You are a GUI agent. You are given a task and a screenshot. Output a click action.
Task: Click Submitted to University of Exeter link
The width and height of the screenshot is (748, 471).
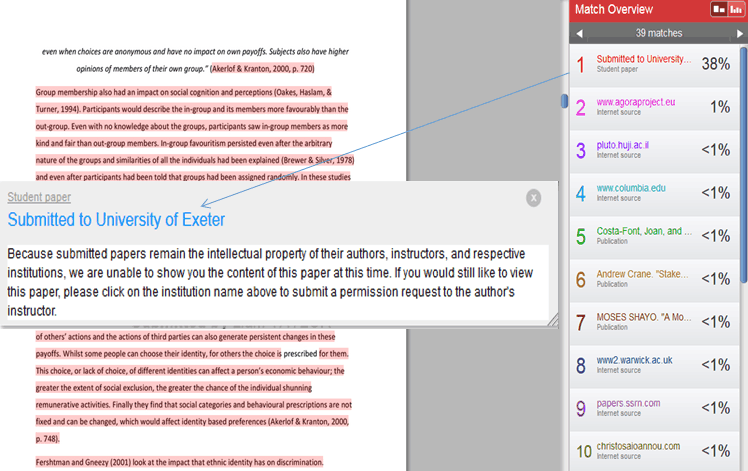pos(116,219)
